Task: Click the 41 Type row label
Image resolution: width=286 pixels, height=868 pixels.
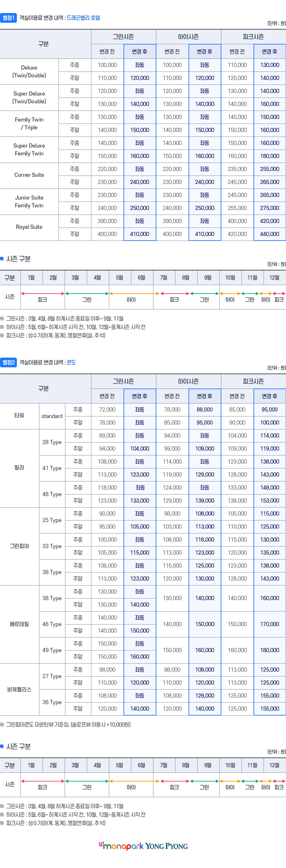Action: 52,468
